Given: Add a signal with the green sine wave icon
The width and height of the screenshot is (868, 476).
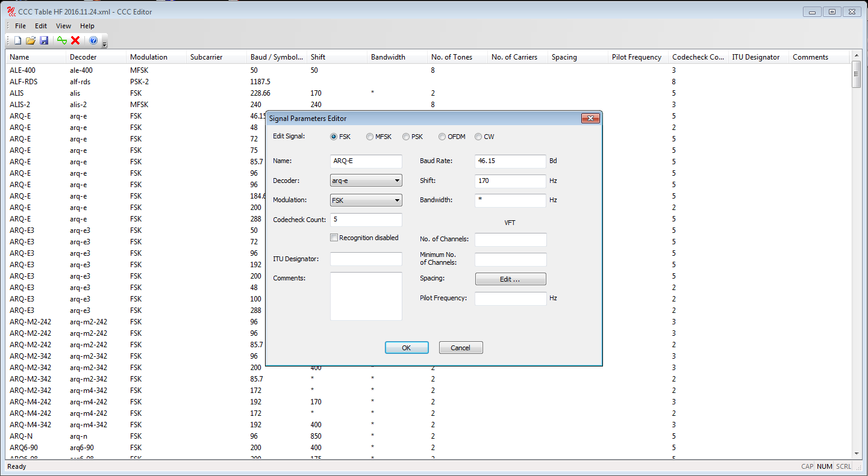Looking at the screenshot, I should [x=62, y=40].
